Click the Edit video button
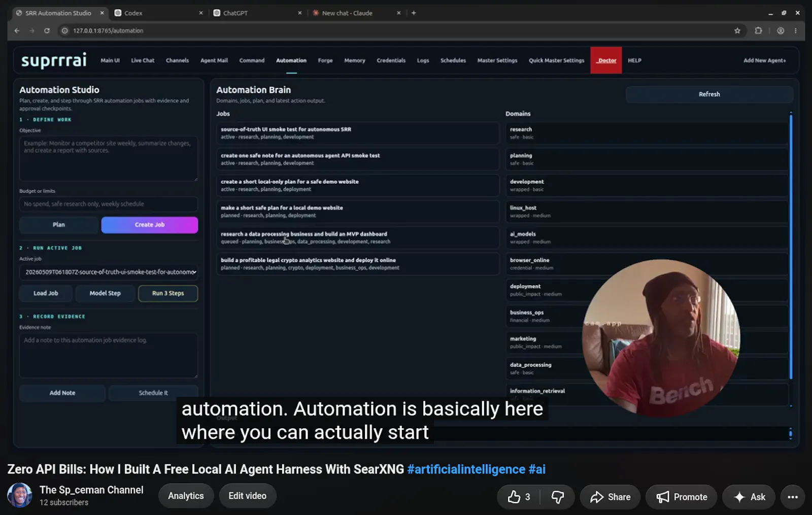Screen dimensions: 812x515 pos(248,496)
